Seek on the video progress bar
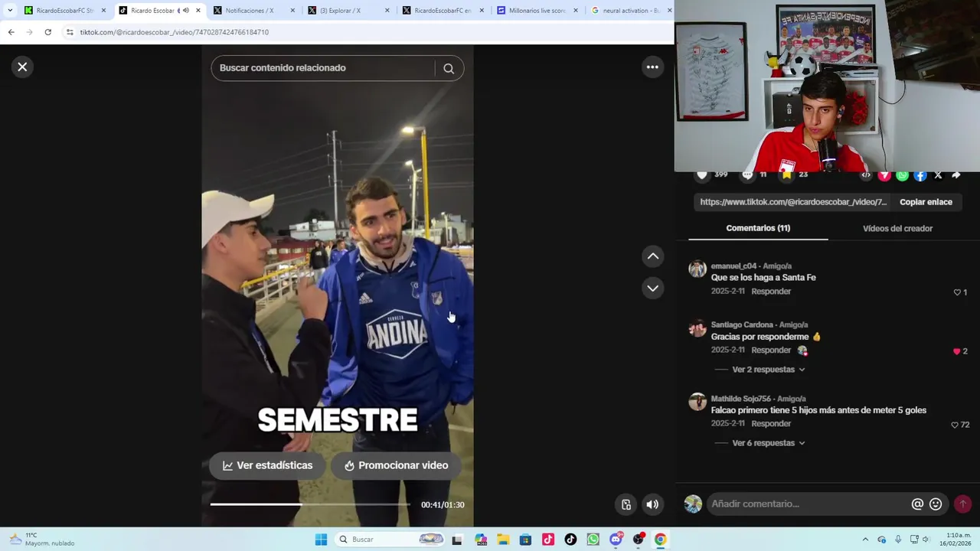This screenshot has width=980, height=551. 310,504
